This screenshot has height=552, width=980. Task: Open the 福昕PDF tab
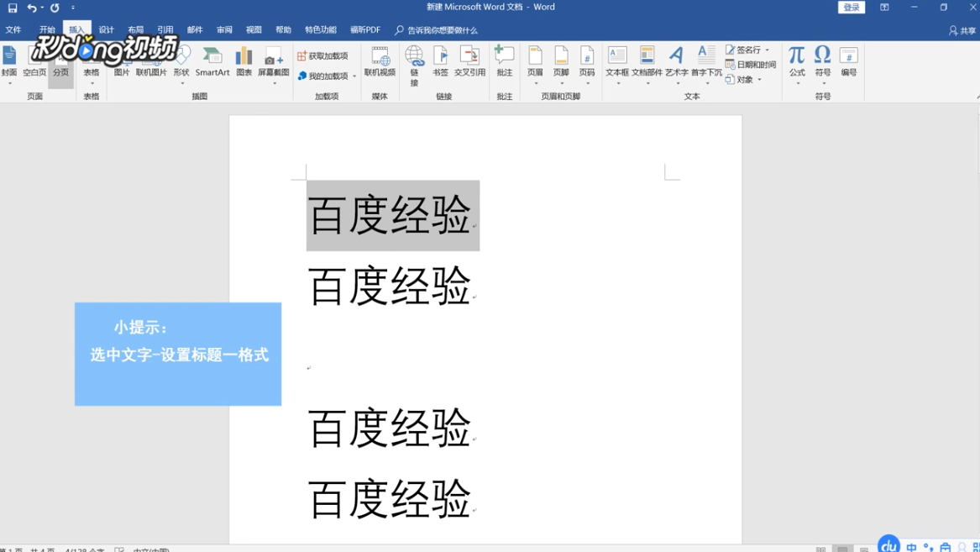tap(365, 30)
